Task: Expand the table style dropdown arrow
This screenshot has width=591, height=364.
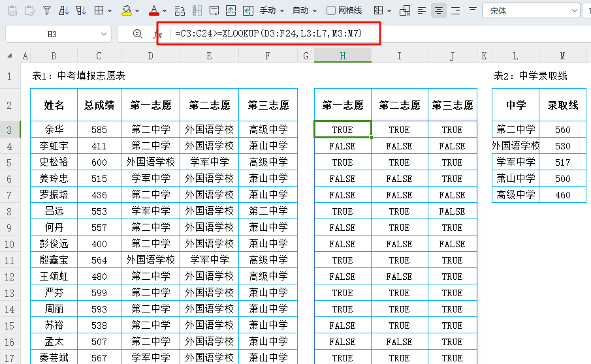Action: click(389, 10)
